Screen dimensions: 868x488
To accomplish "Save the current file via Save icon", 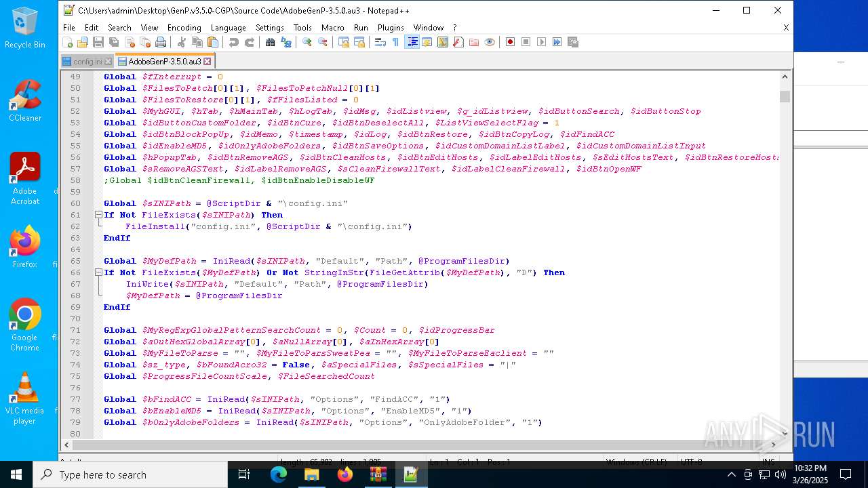I will tap(98, 42).
